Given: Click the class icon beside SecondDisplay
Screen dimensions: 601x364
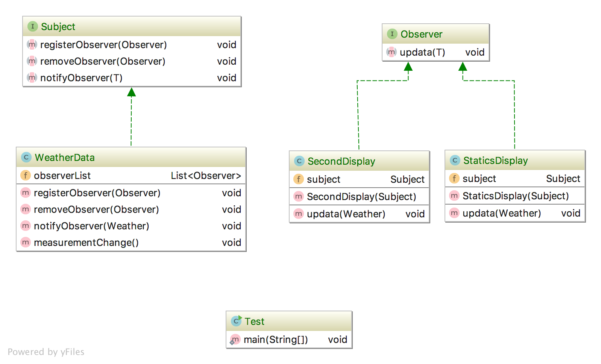Looking at the screenshot, I should coord(299,161).
